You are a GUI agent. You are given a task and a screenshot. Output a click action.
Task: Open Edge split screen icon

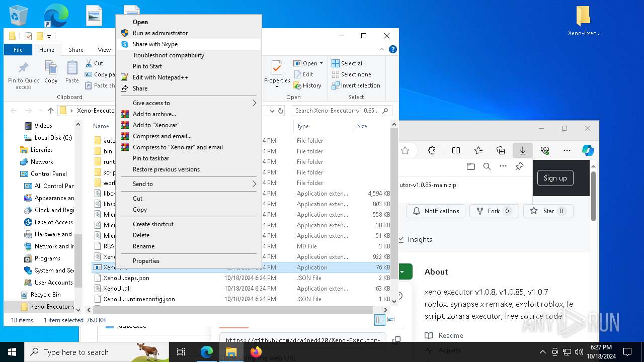click(x=456, y=150)
